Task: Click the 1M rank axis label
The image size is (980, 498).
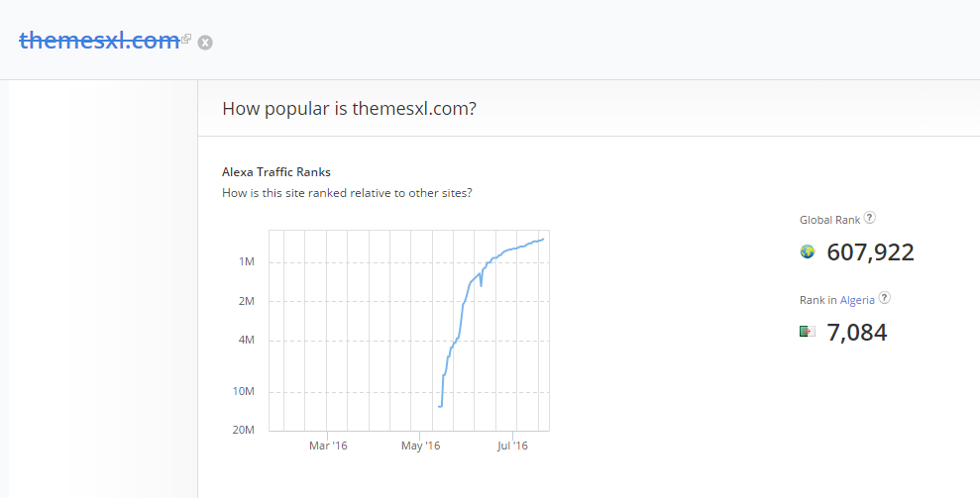Action: (247, 262)
